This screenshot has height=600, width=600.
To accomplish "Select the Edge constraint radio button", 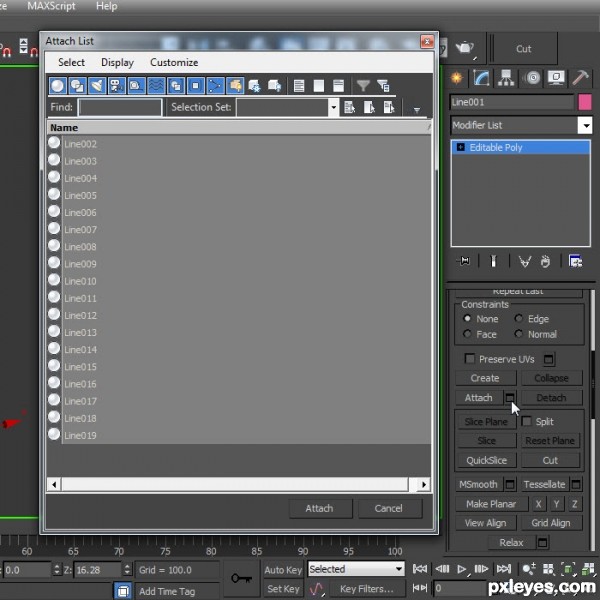I will (519, 318).
